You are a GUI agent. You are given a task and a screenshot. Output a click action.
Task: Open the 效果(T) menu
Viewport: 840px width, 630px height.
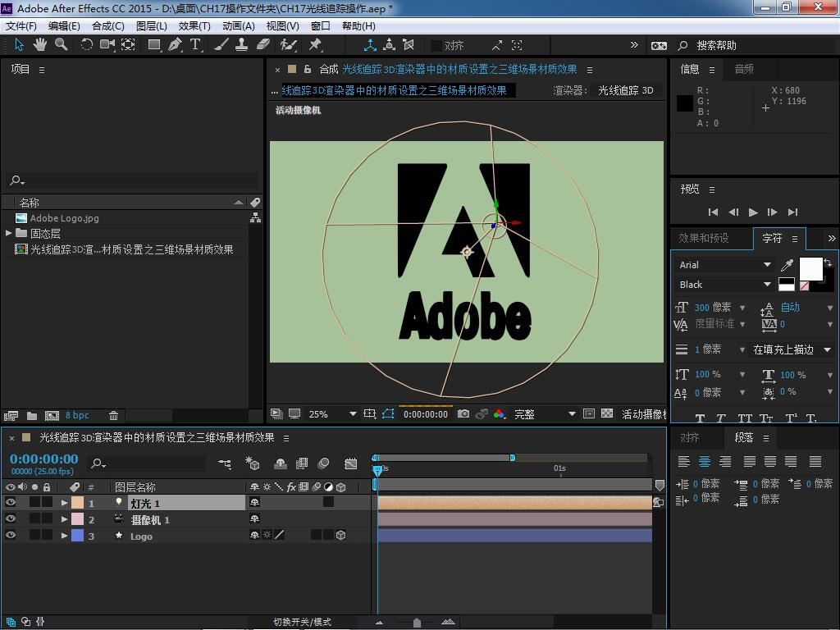[194, 26]
